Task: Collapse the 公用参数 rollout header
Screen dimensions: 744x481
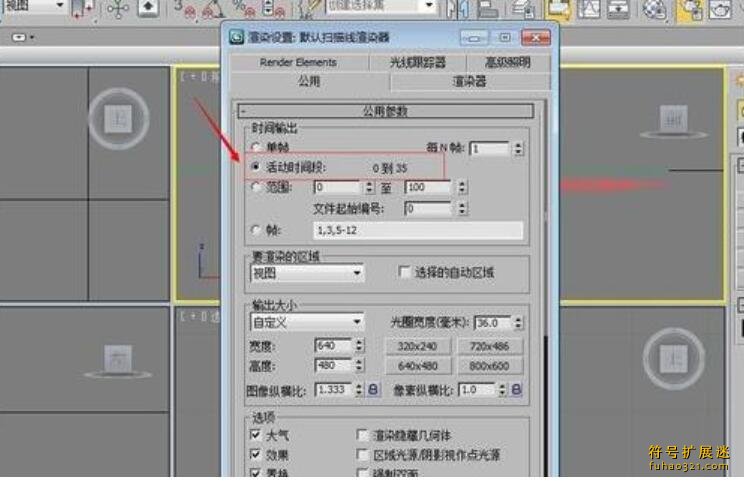Action: click(385, 111)
